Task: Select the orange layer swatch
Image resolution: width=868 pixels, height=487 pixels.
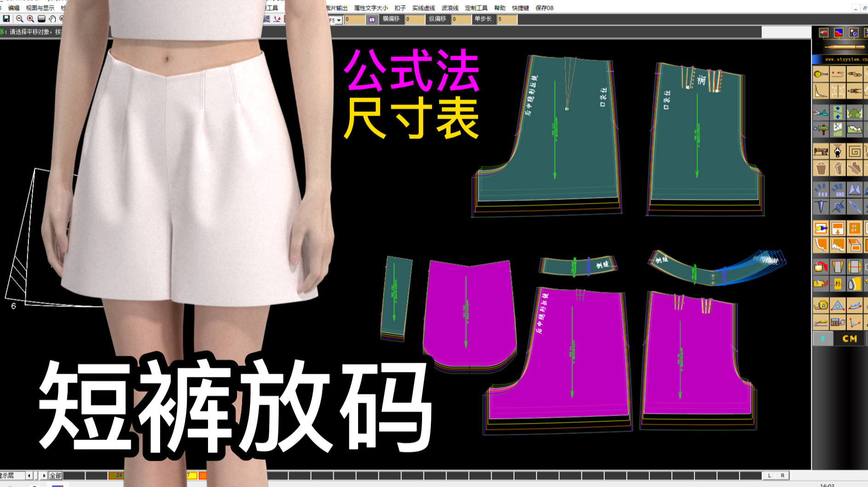Action: point(203,475)
